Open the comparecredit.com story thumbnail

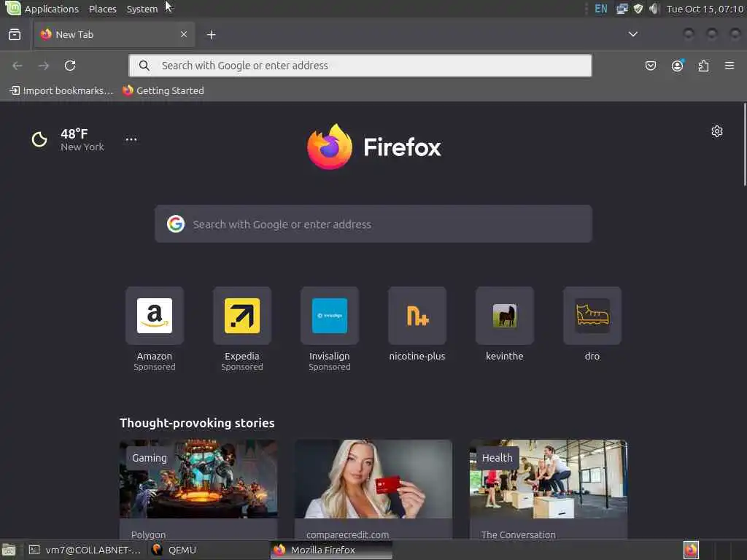(x=373, y=479)
